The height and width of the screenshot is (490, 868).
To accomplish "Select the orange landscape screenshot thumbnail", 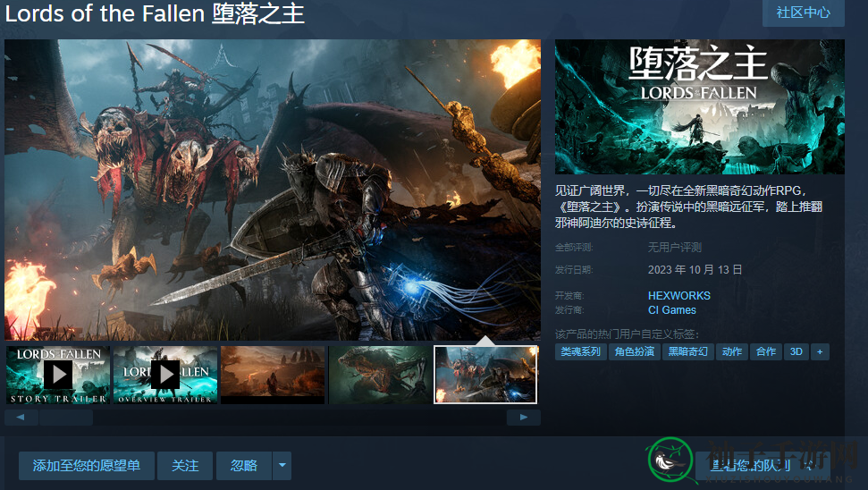I will pyautogui.click(x=273, y=375).
